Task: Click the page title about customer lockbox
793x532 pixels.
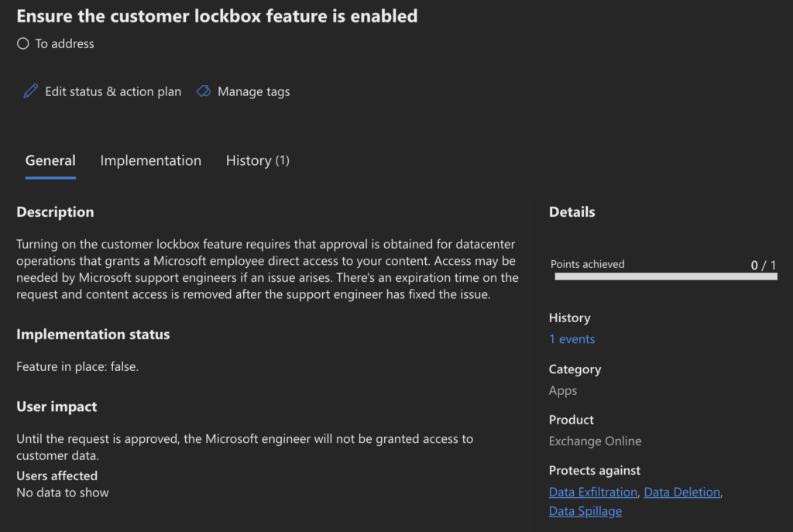Action: pos(217,16)
